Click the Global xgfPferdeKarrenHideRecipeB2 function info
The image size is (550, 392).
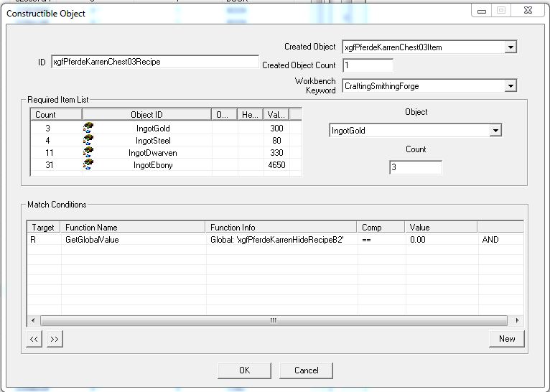276,240
